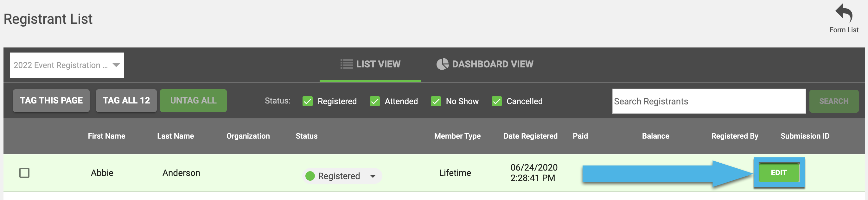The width and height of the screenshot is (868, 200).
Task: Click the green Edit button
Action: tap(779, 173)
